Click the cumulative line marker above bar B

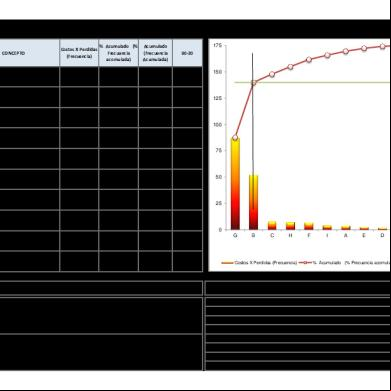(x=254, y=83)
